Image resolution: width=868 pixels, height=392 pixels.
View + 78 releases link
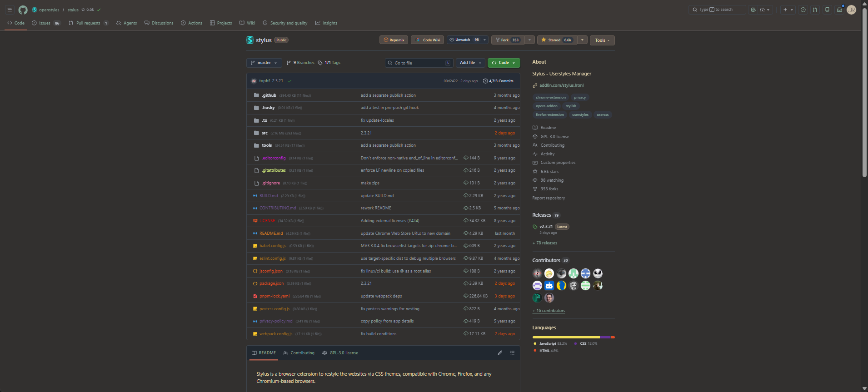tap(544, 243)
